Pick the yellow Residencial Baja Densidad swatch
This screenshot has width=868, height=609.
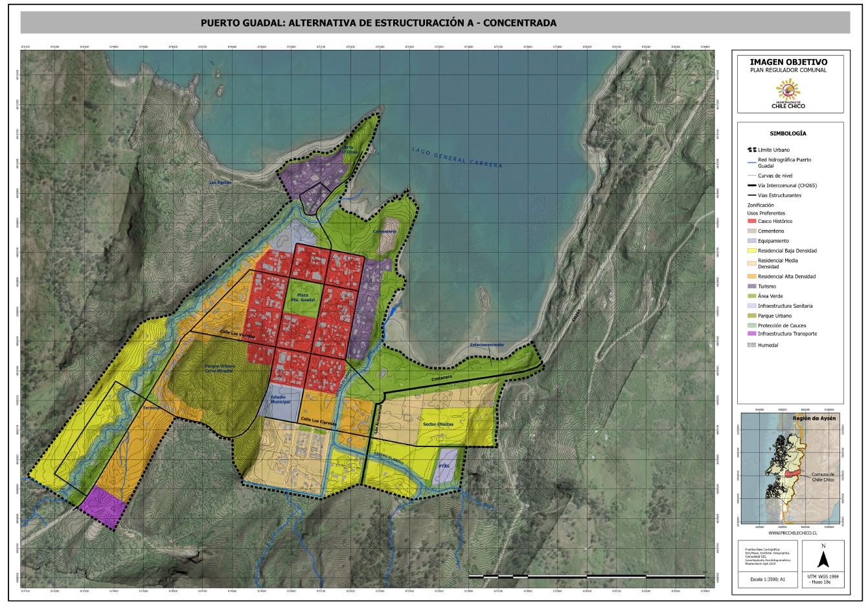[751, 250]
